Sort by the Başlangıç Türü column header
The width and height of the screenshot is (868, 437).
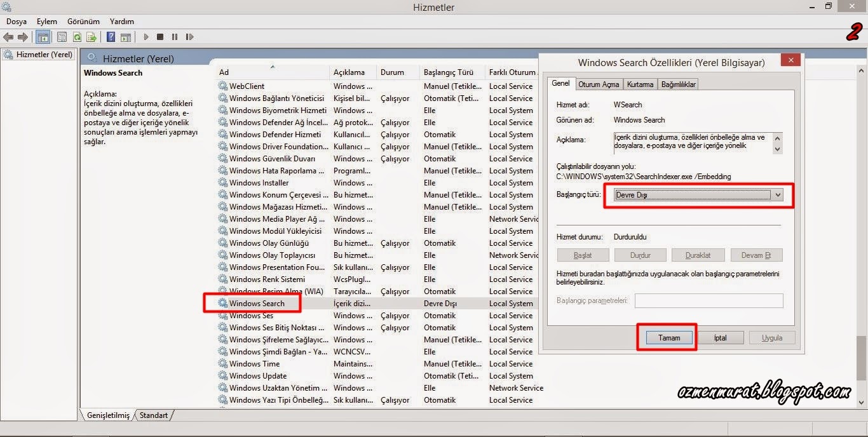coord(452,72)
